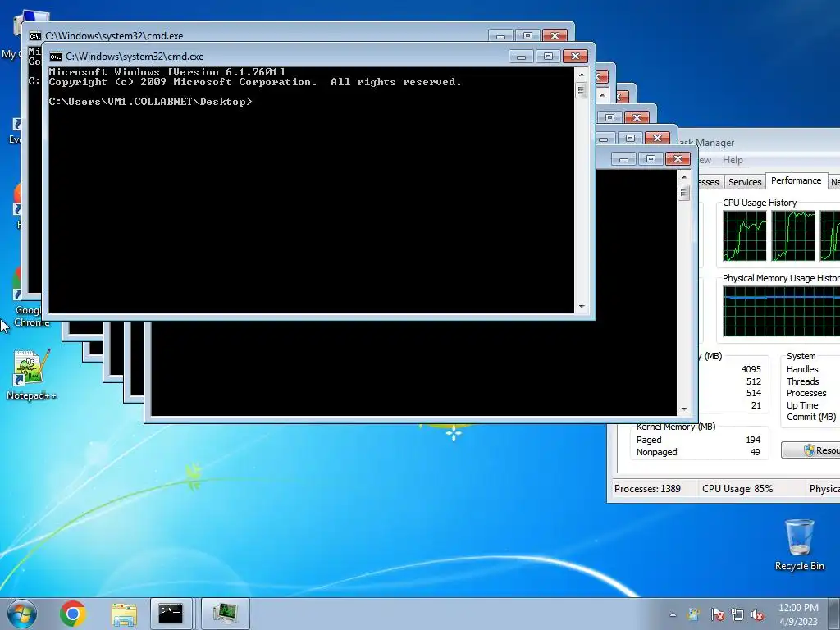Open Windows Explorer from the taskbar
Image resolution: width=840 pixels, height=630 pixels.
tap(124, 614)
